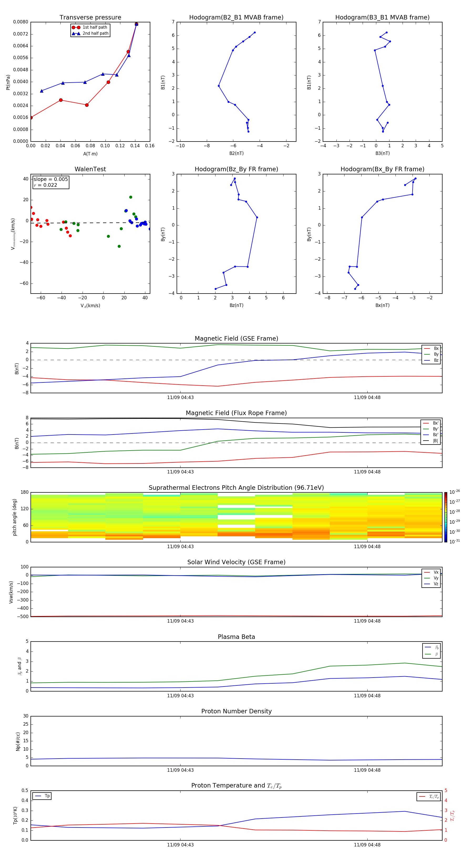
Task: Click the 'Bz' legend entry in GSE field plot
Action: [x=431, y=360]
